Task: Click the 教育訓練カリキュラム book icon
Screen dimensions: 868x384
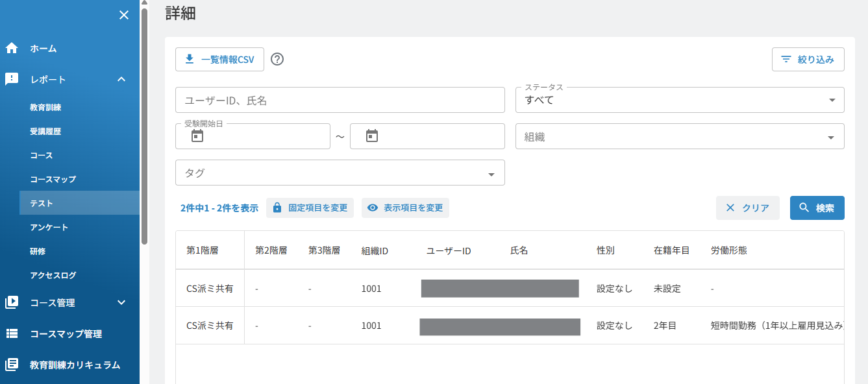Action: [x=12, y=365]
